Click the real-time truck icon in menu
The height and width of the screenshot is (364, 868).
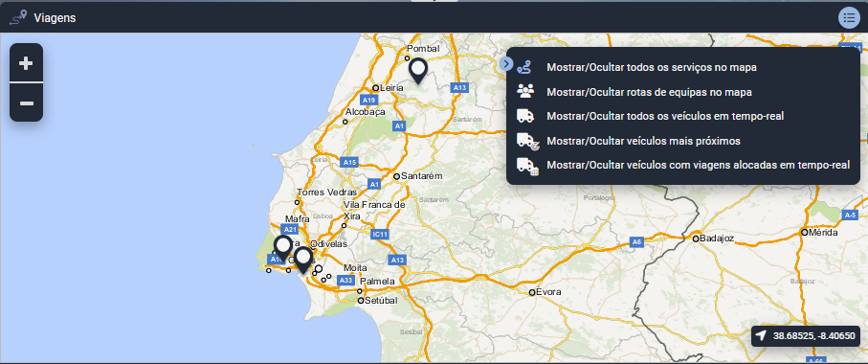coord(524,116)
